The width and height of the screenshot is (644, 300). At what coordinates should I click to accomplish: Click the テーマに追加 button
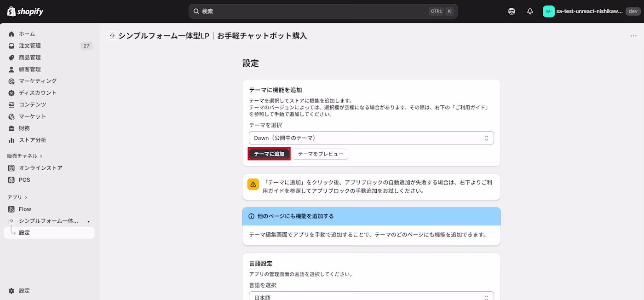(x=269, y=154)
